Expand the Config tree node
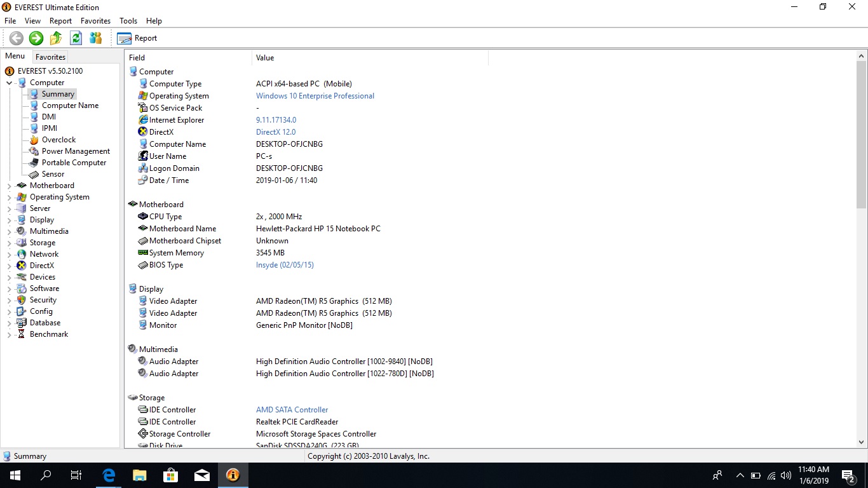The image size is (868, 488). pyautogui.click(x=9, y=311)
